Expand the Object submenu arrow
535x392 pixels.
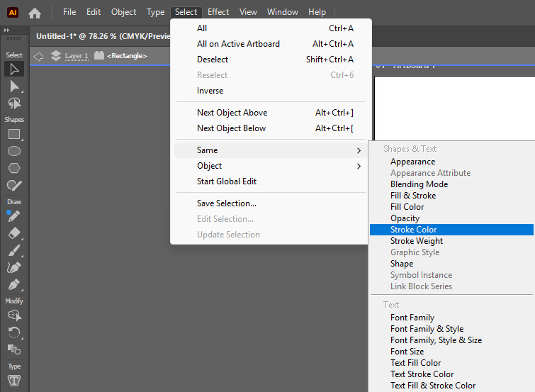(359, 167)
